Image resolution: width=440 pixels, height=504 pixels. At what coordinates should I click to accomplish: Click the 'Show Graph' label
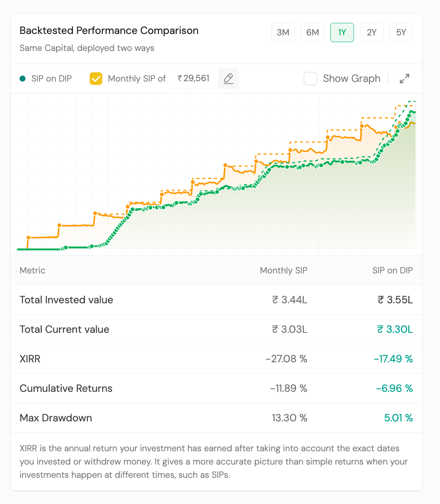pyautogui.click(x=352, y=79)
